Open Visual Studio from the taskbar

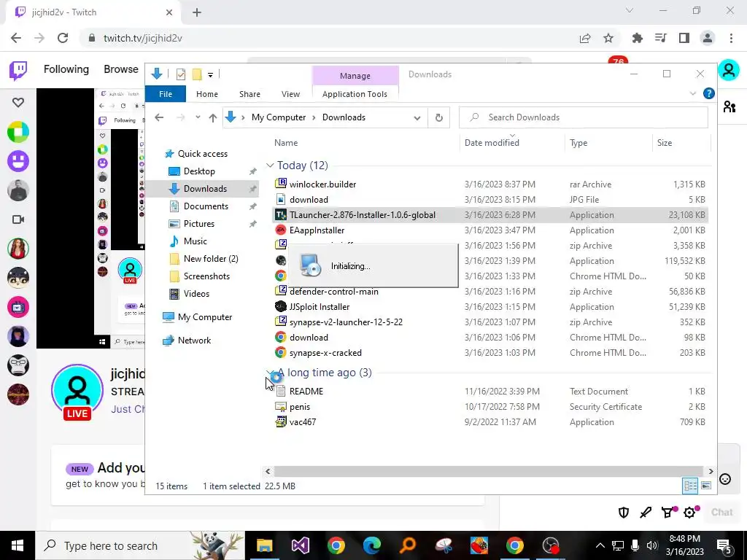[x=300, y=545]
